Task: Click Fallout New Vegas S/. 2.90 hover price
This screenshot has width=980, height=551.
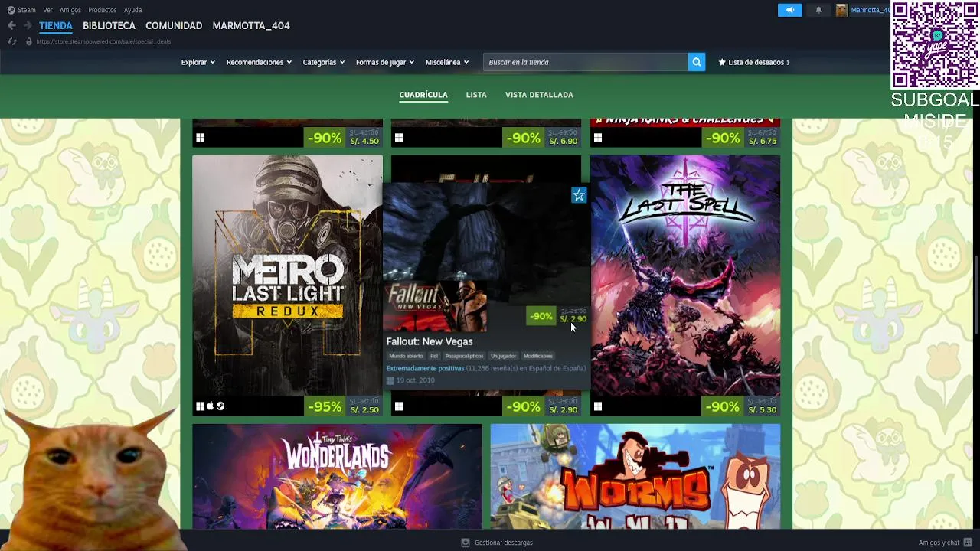Action: tap(573, 319)
